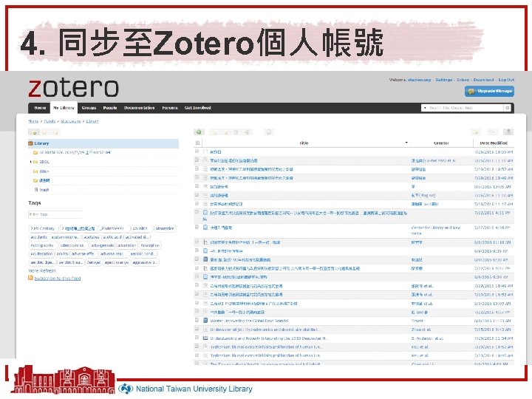Click the Upgrade Storage badge icon
This screenshot has height=399, width=532.
click(x=471, y=92)
